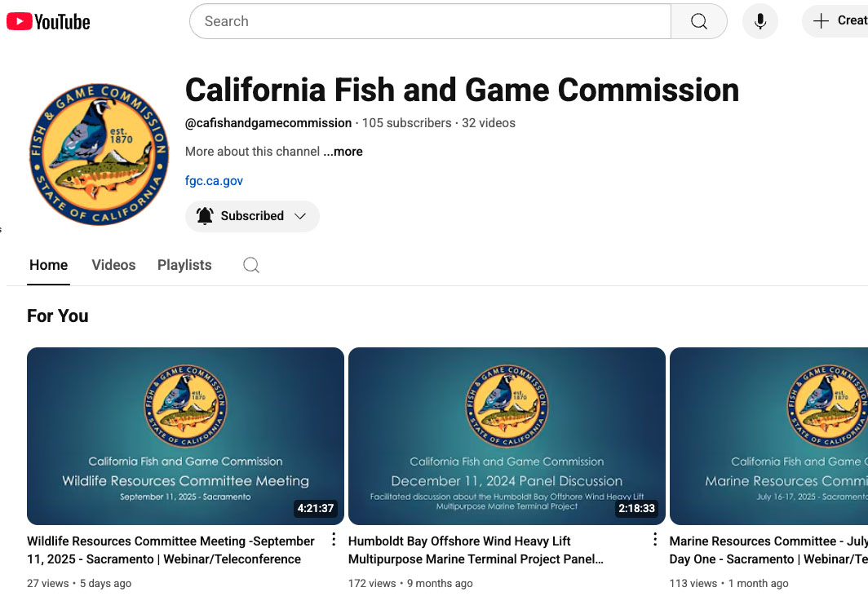Expand the Subscribed dropdown chevron
Screen dimensions: 868x605
pyautogui.click(x=300, y=216)
